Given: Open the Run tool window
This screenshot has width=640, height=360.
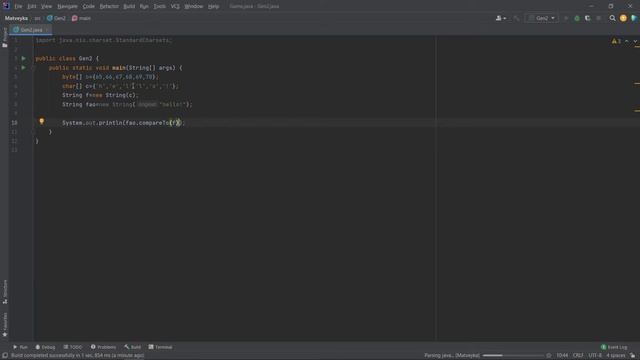Looking at the screenshot, I should (20, 347).
